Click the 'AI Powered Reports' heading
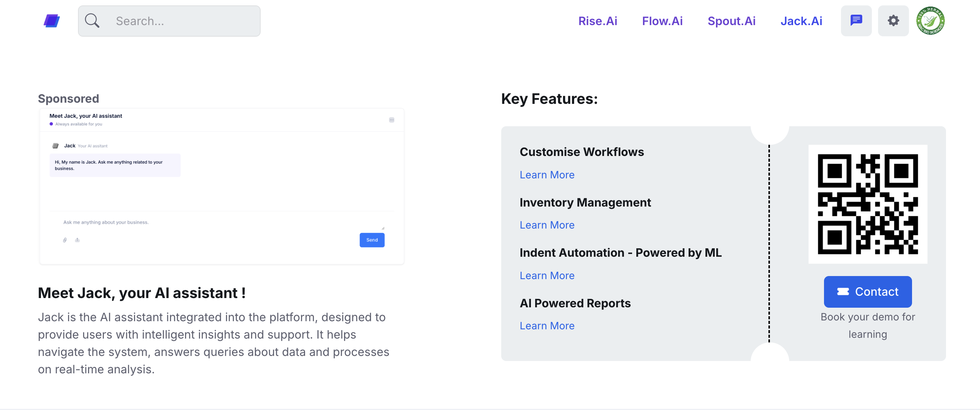 [575, 303]
